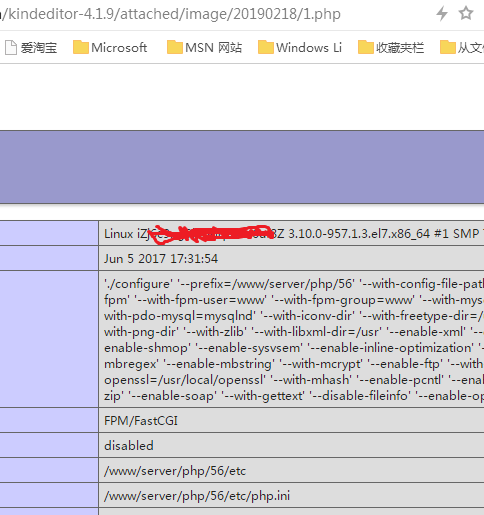Bookmark this page with the star icon
Viewport: 484px width, 515px height.
(x=466, y=13)
